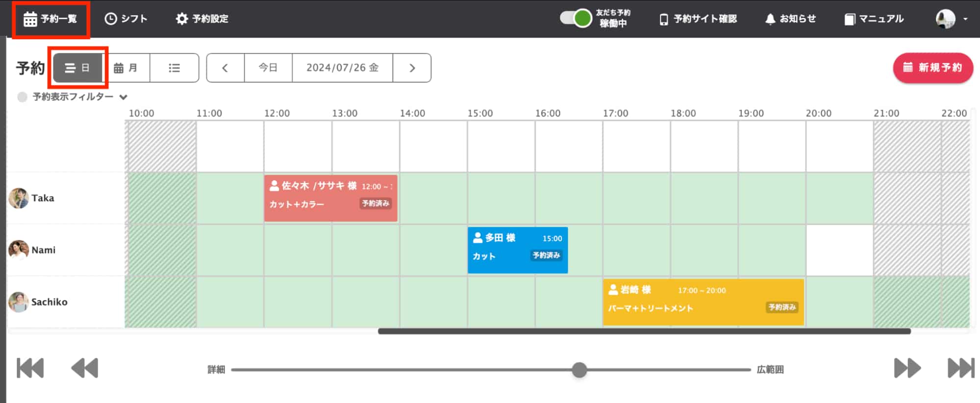The image size is (980, 403).
Task: Select staff name Taka
Action: pyautogui.click(x=43, y=198)
